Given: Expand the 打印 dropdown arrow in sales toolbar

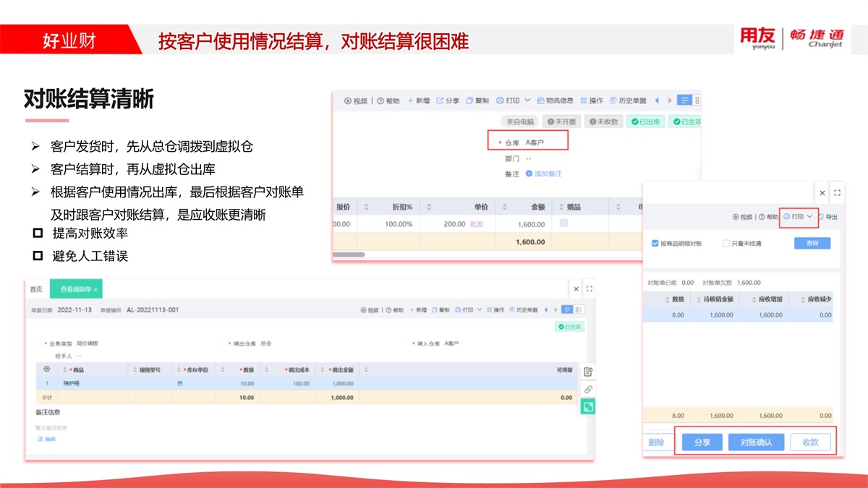Looking at the screenshot, I should (x=527, y=100).
